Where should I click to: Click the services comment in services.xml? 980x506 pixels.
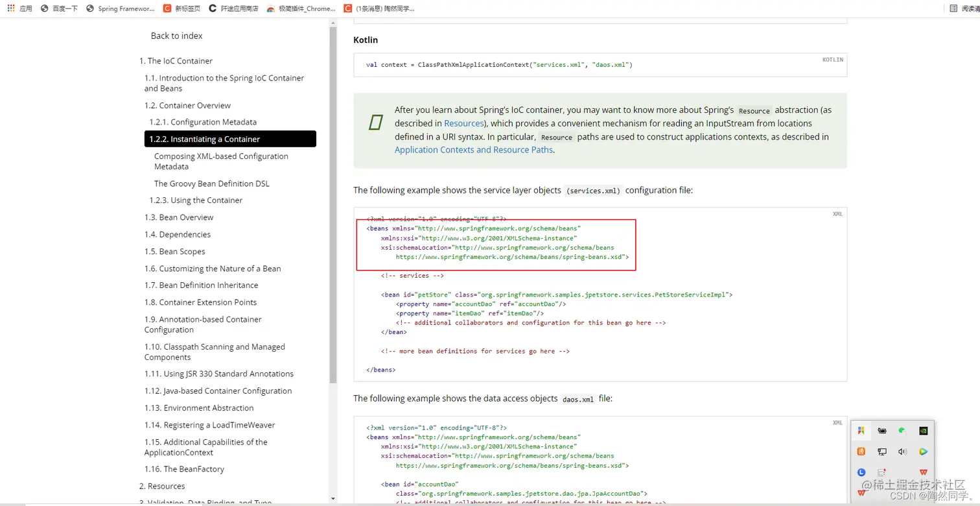pyautogui.click(x=412, y=276)
